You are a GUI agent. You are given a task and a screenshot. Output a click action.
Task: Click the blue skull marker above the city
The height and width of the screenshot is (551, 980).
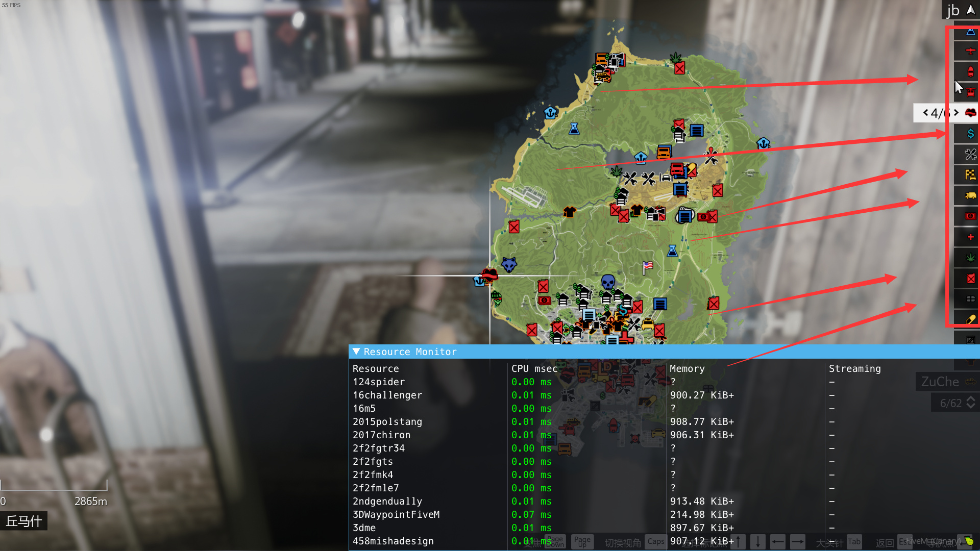point(608,282)
